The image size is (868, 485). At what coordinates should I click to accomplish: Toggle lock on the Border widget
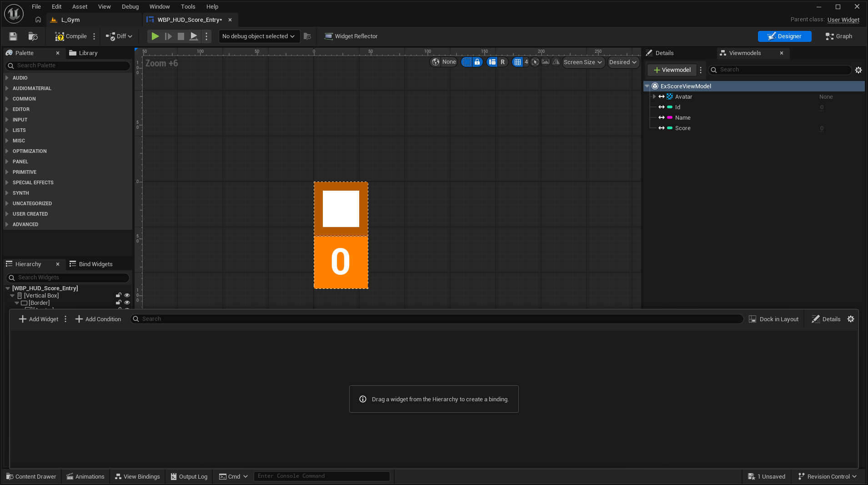pos(119,303)
